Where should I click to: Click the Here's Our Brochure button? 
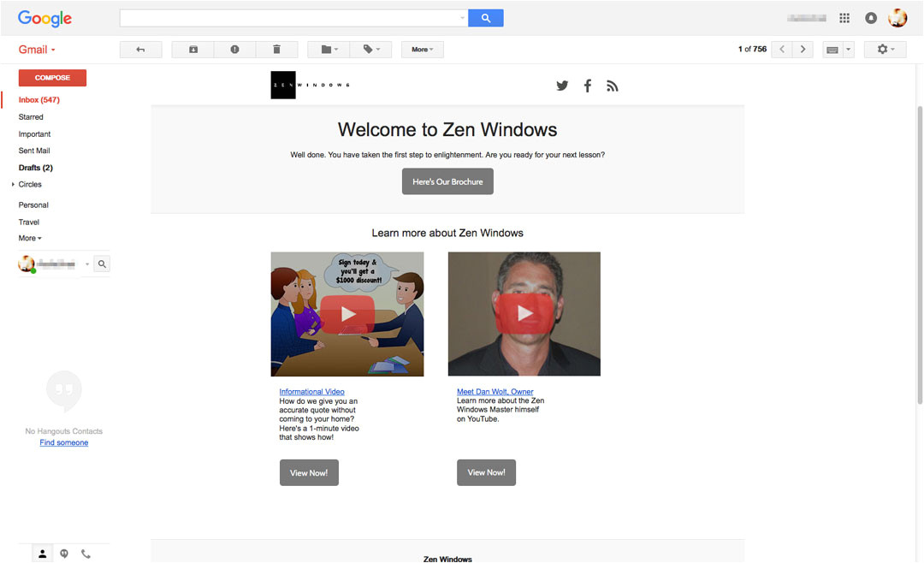447,181
